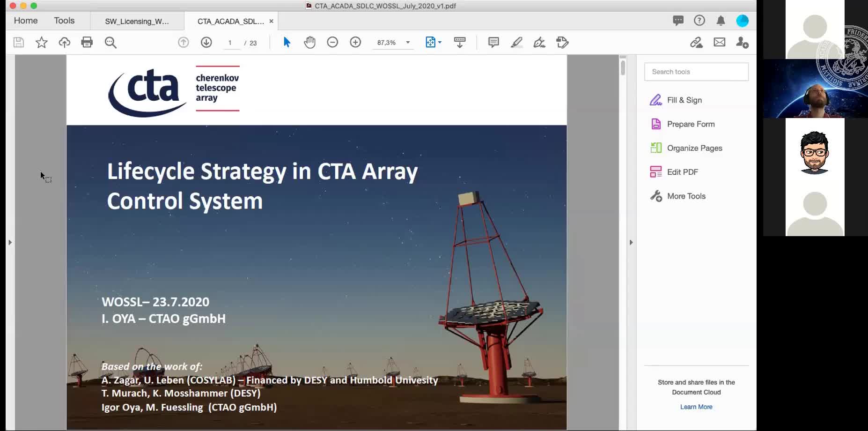Select the pointer Selection tool

[x=287, y=42]
